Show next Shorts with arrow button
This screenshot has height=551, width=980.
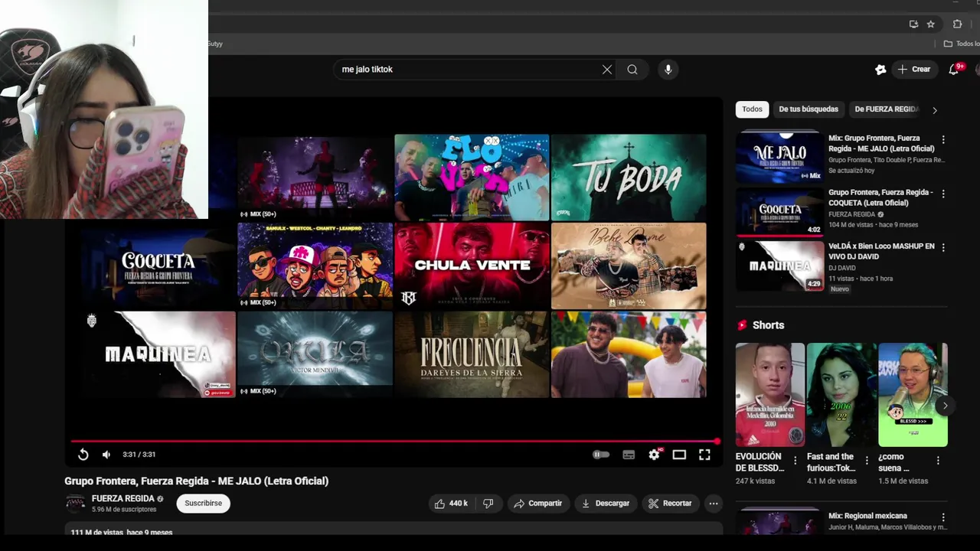[x=945, y=406]
